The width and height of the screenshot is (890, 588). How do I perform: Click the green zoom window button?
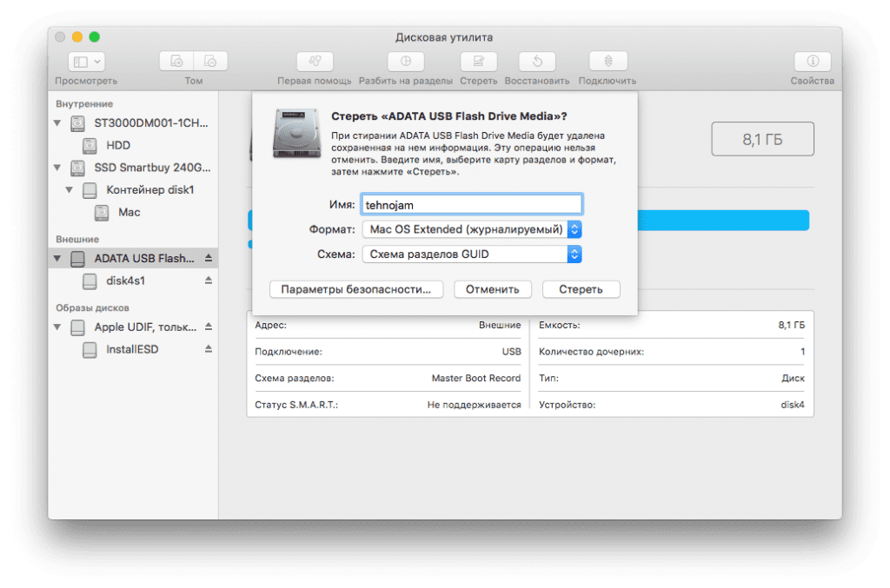[94, 36]
